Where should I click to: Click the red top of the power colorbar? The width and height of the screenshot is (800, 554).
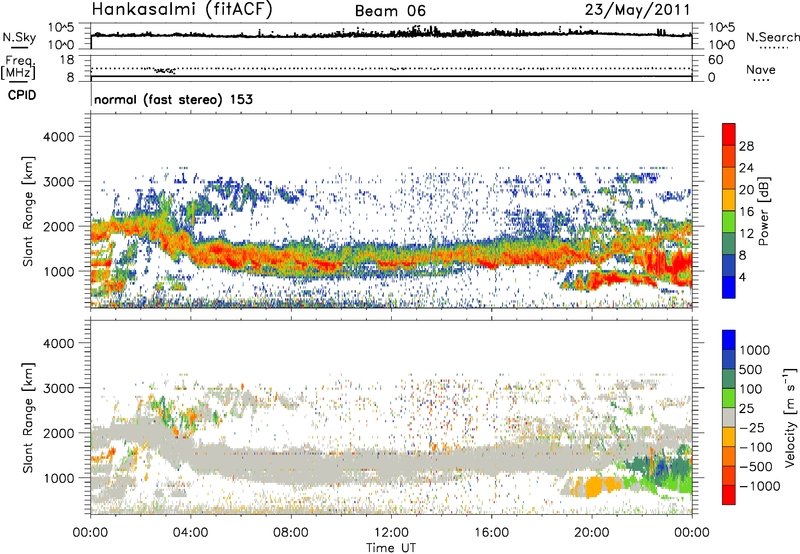(x=729, y=134)
